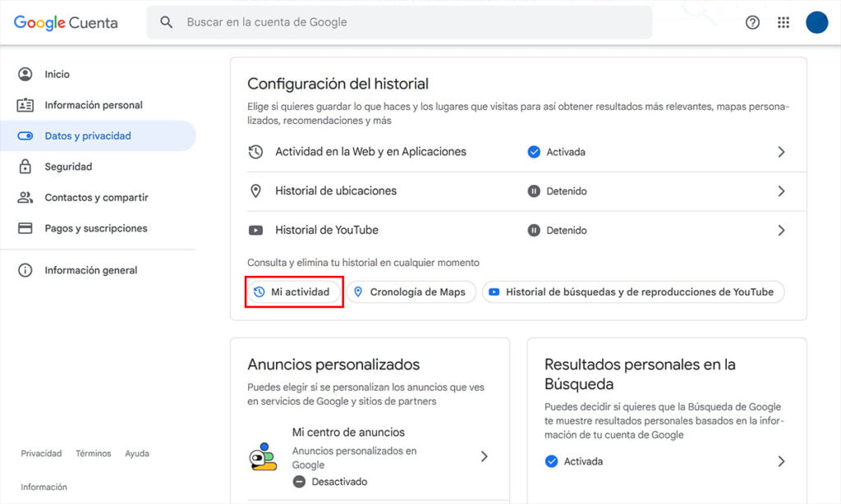This screenshot has height=504, width=841.
Task: Click the Historial de YouTube label
Action: pyautogui.click(x=327, y=230)
